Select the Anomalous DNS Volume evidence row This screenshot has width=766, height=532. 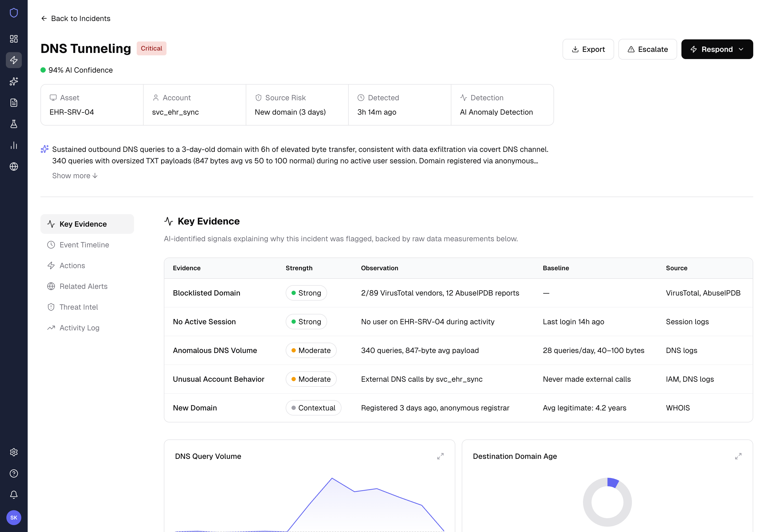click(x=458, y=350)
